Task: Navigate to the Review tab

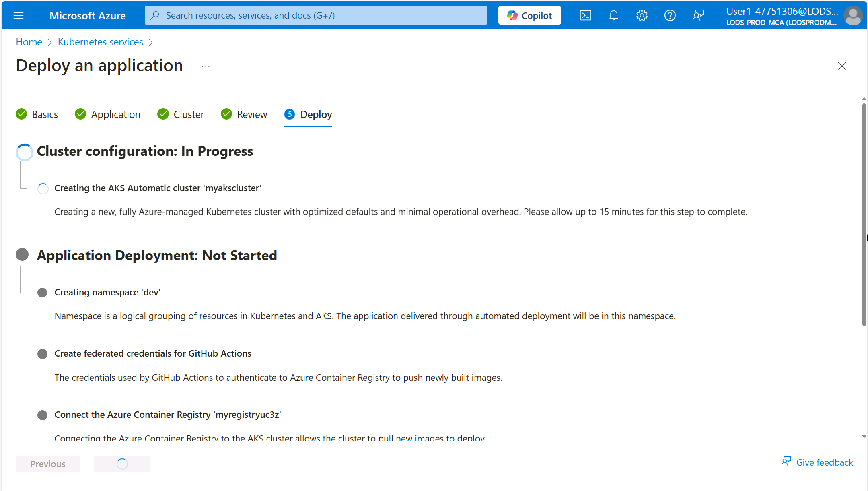Action: tap(251, 114)
